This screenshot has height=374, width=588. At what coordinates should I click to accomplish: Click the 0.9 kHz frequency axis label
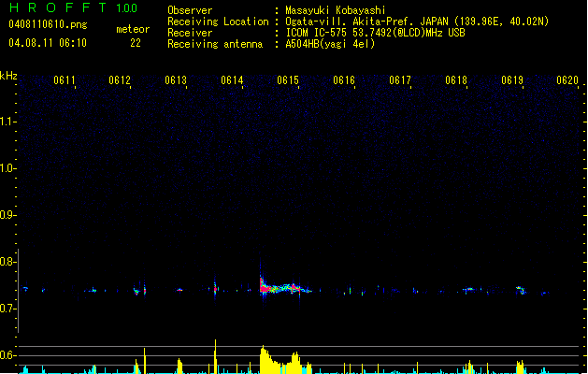pos(7,215)
